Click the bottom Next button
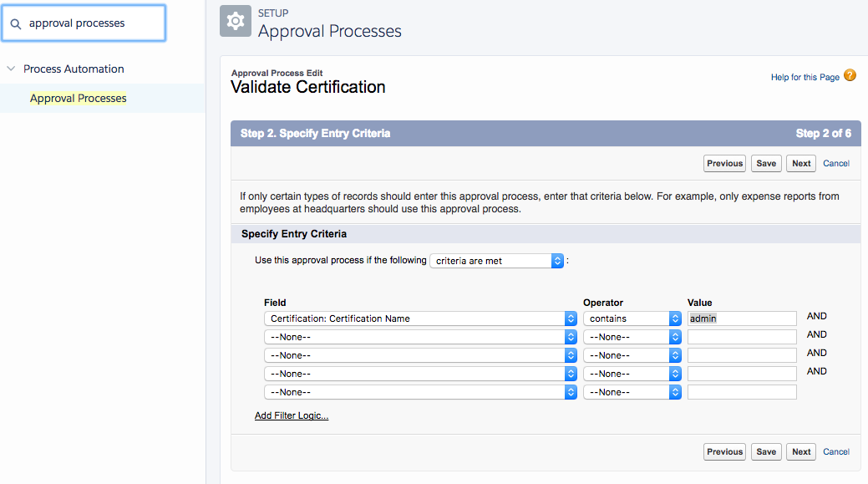This screenshot has width=868, height=484. (x=801, y=452)
